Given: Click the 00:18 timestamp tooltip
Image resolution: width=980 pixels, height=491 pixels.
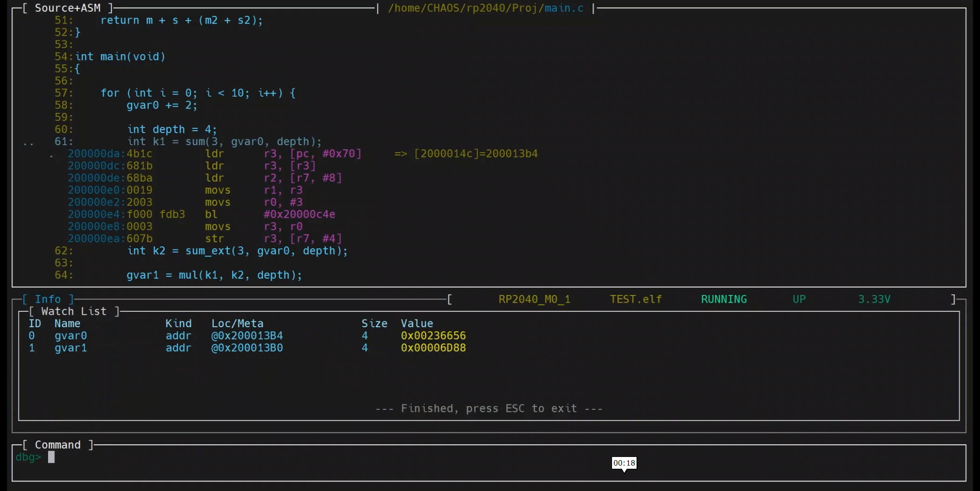Looking at the screenshot, I should coord(624,463).
